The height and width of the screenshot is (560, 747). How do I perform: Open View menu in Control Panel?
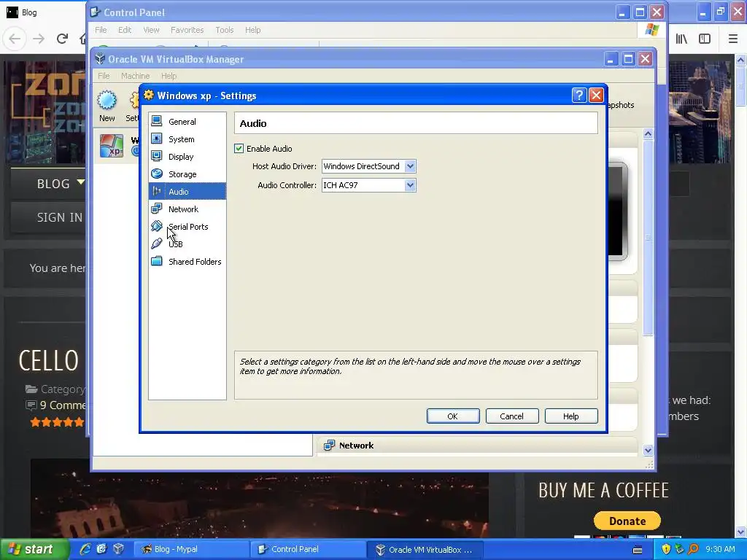(151, 30)
